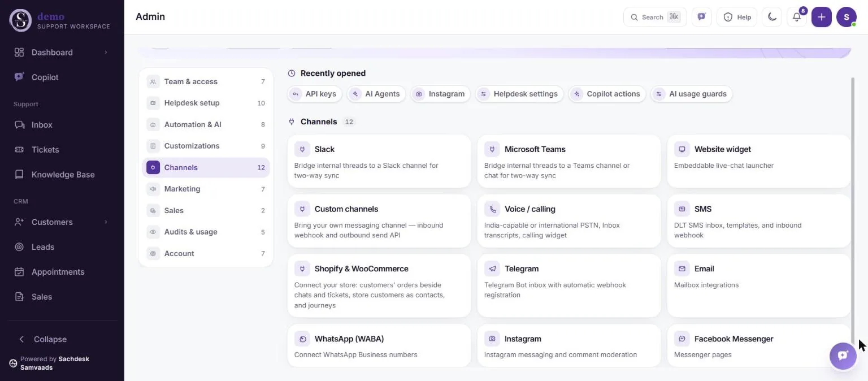Click the WhatsApp (WABA) card icon

pyautogui.click(x=302, y=339)
